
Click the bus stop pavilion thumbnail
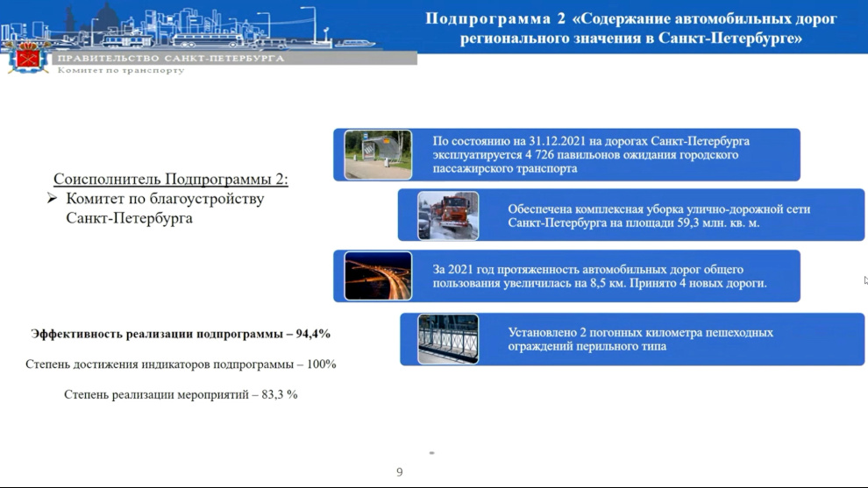378,155
